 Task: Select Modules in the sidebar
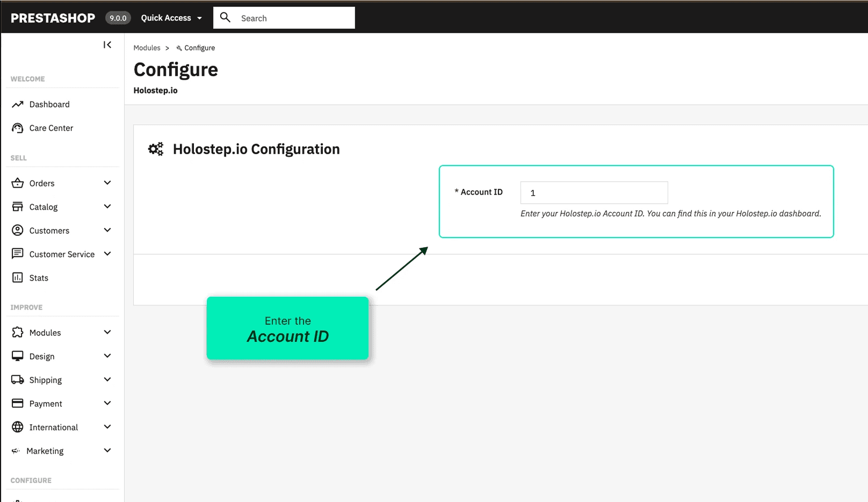(45, 333)
